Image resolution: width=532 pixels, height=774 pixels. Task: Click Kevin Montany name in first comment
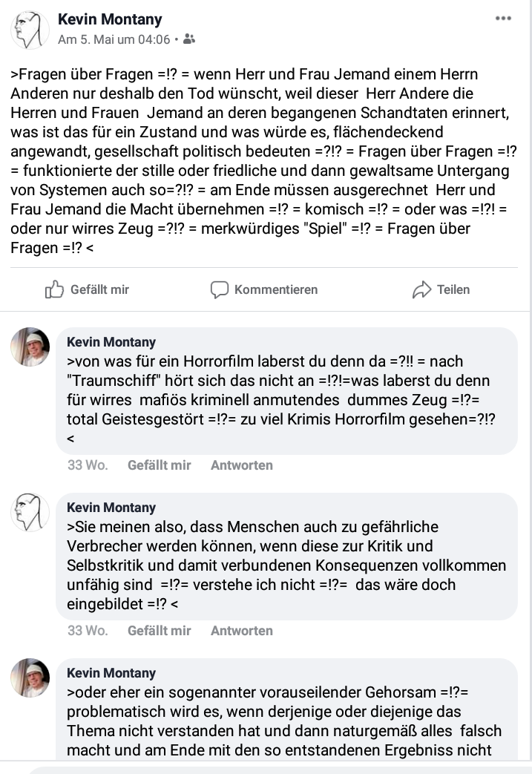pyautogui.click(x=111, y=342)
